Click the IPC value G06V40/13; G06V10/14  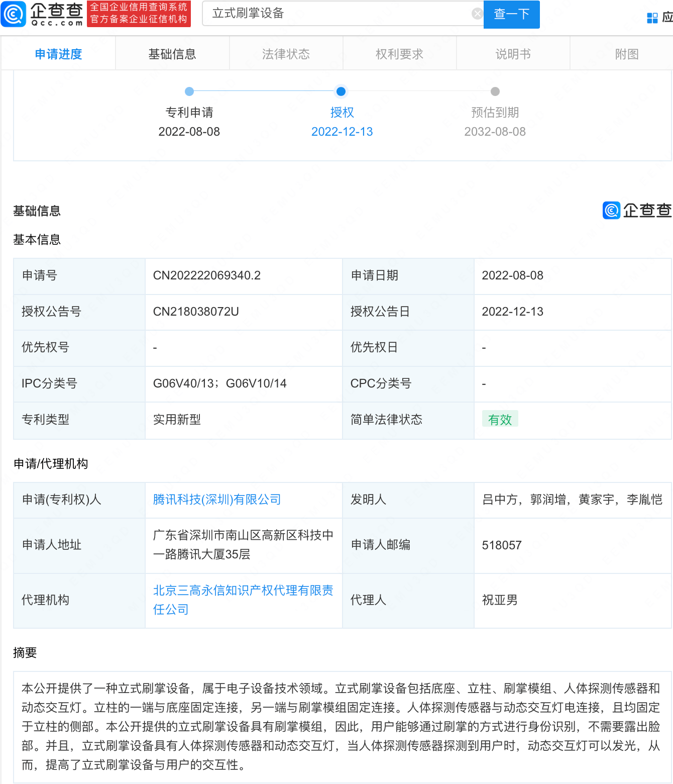(220, 383)
